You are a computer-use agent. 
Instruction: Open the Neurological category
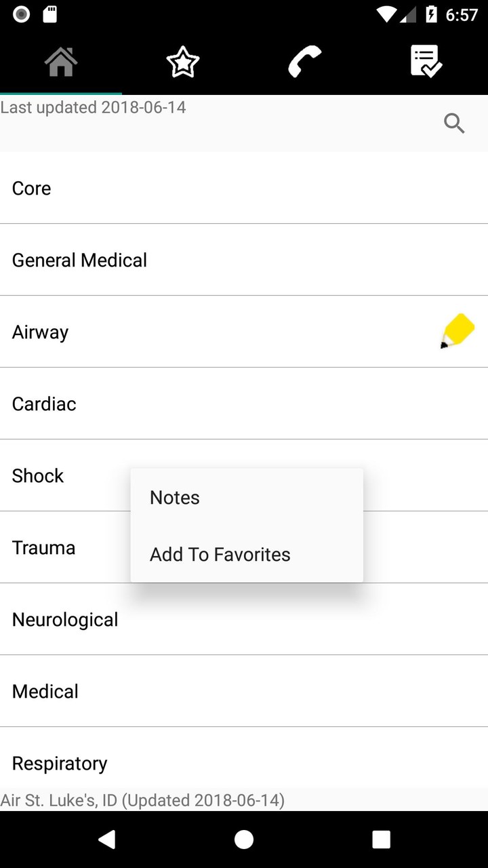pyautogui.click(x=65, y=619)
